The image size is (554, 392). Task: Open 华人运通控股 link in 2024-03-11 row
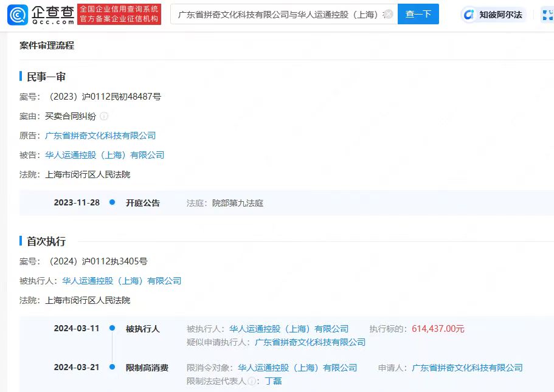(289, 329)
